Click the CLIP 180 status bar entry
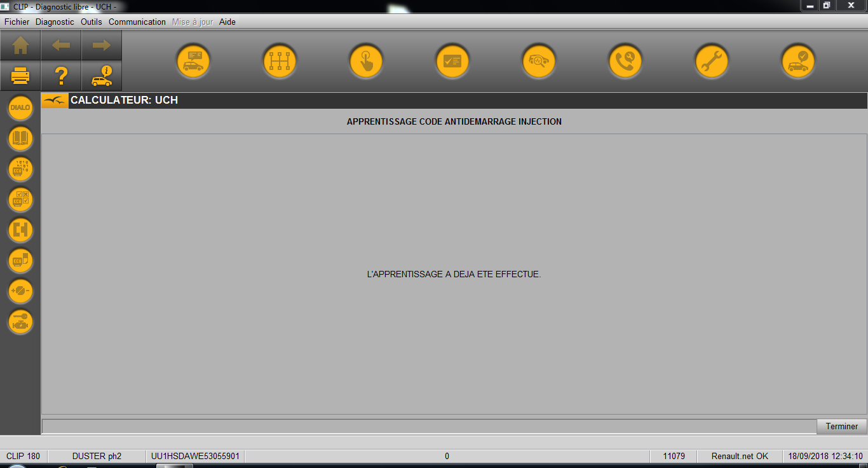The image size is (868, 468). coord(23,456)
